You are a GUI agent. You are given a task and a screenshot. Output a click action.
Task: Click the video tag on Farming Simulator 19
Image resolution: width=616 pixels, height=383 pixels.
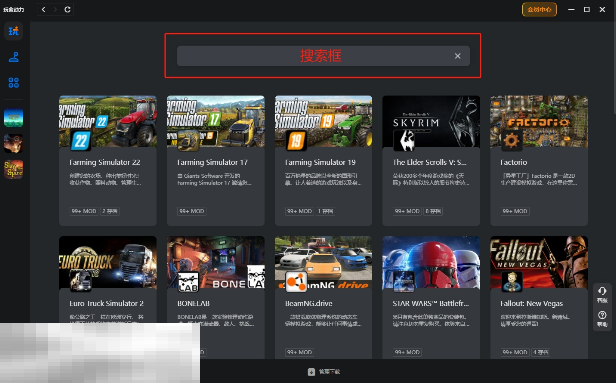click(x=326, y=211)
